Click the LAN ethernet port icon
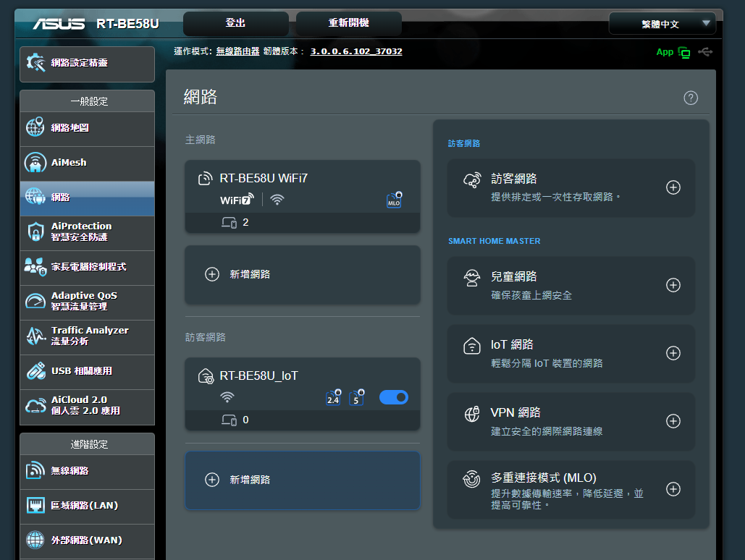The image size is (745, 560). click(x=35, y=506)
